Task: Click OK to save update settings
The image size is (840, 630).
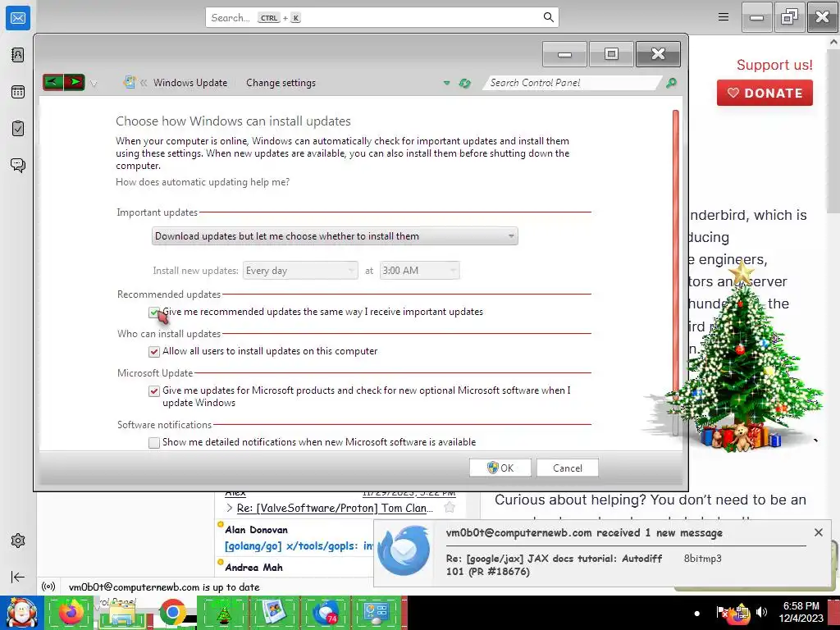Action: click(500, 468)
